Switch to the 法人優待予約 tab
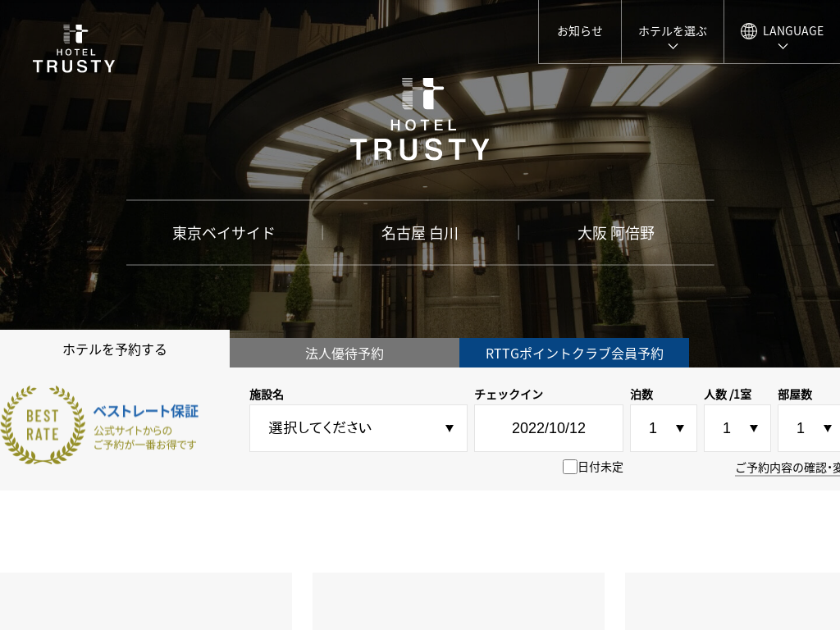 tap(345, 354)
